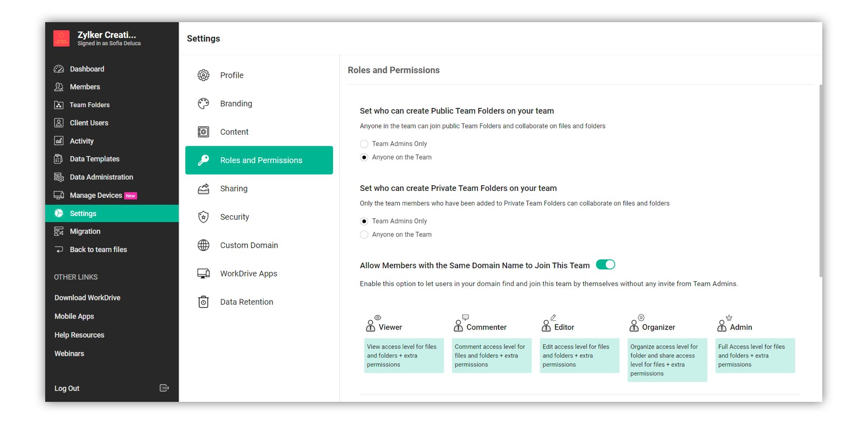The image size is (868, 424).
Task: Click the Download WorkDrive link
Action: [87, 297]
